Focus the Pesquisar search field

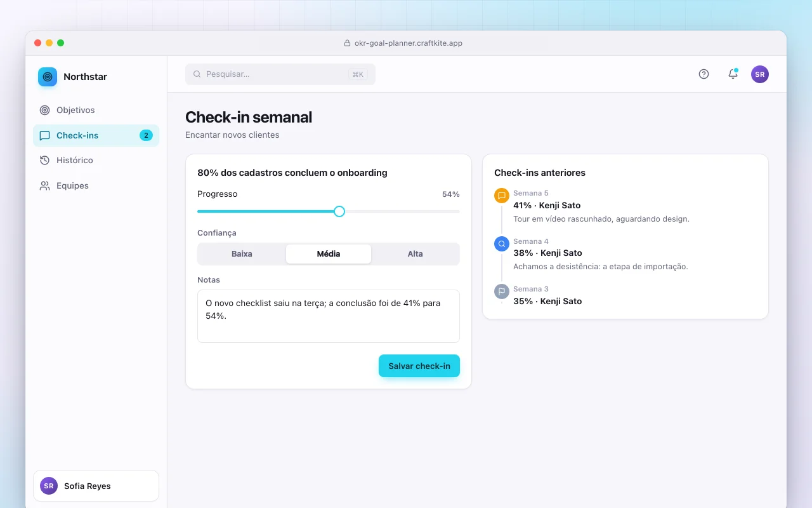[x=280, y=74]
